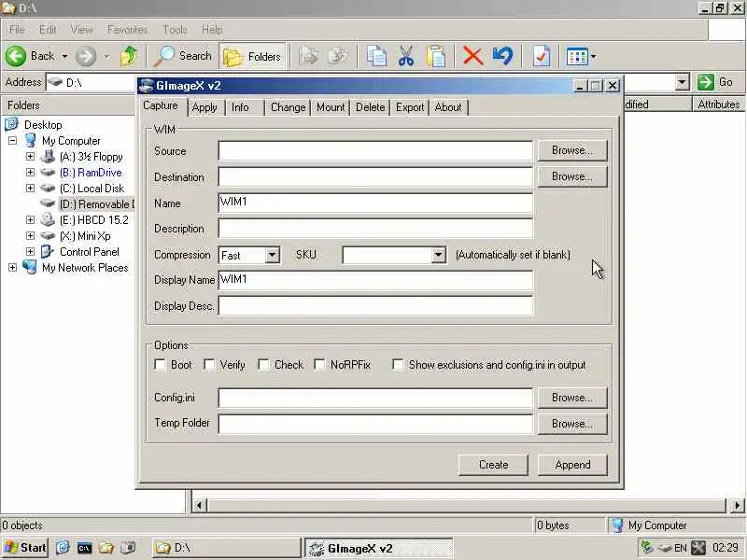Switch to the Change tab

pyautogui.click(x=288, y=107)
